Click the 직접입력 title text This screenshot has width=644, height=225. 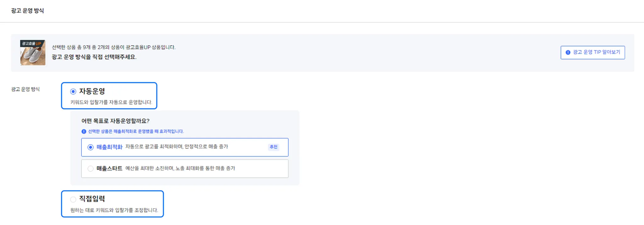92,199
